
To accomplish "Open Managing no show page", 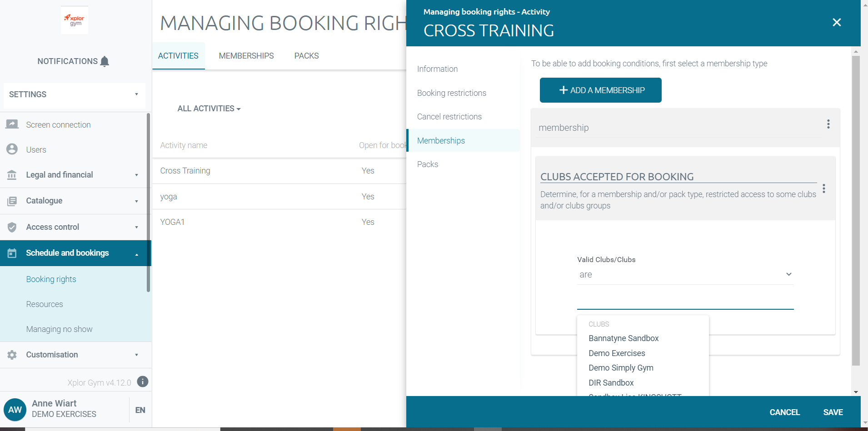I will coord(60,329).
